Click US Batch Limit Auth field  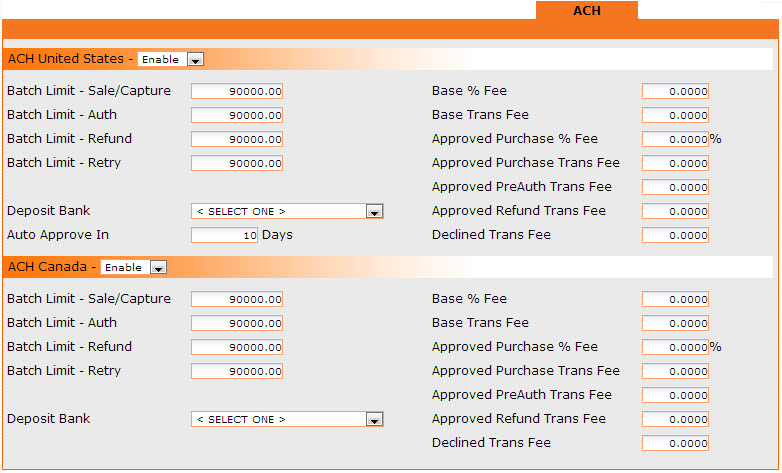point(237,116)
